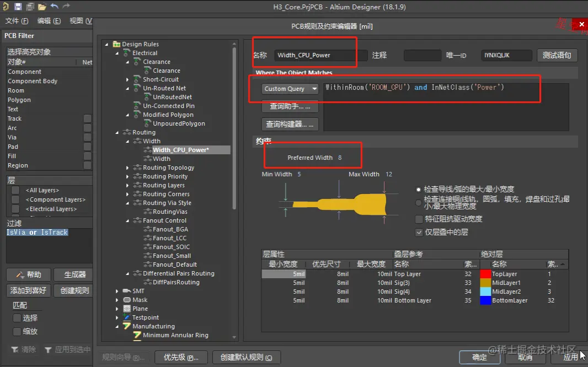
Task: Collapse the Fanout Control node
Action: (127, 220)
